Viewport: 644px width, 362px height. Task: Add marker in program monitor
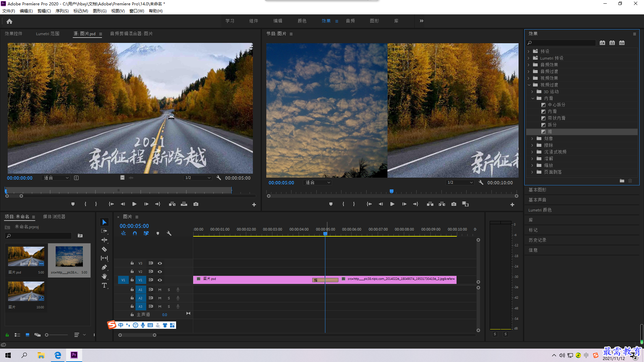[x=331, y=204]
